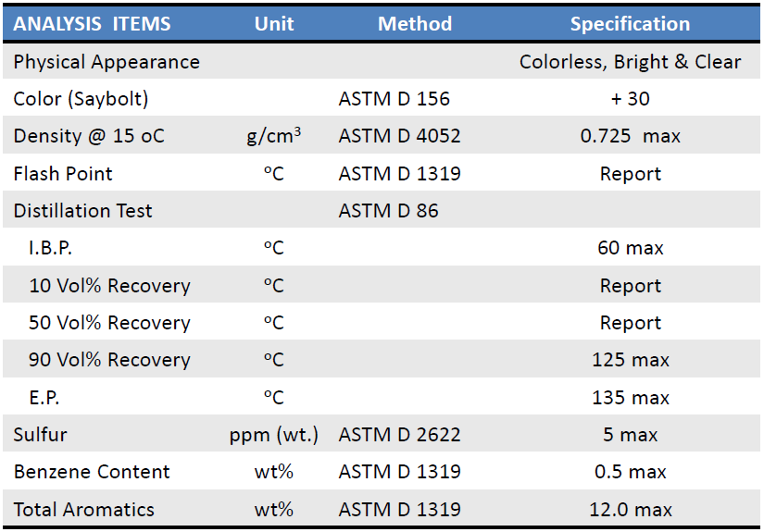This screenshot has width=764, height=532.
Task: Select the Colorless, Bright & Clear cell
Action: click(x=630, y=62)
